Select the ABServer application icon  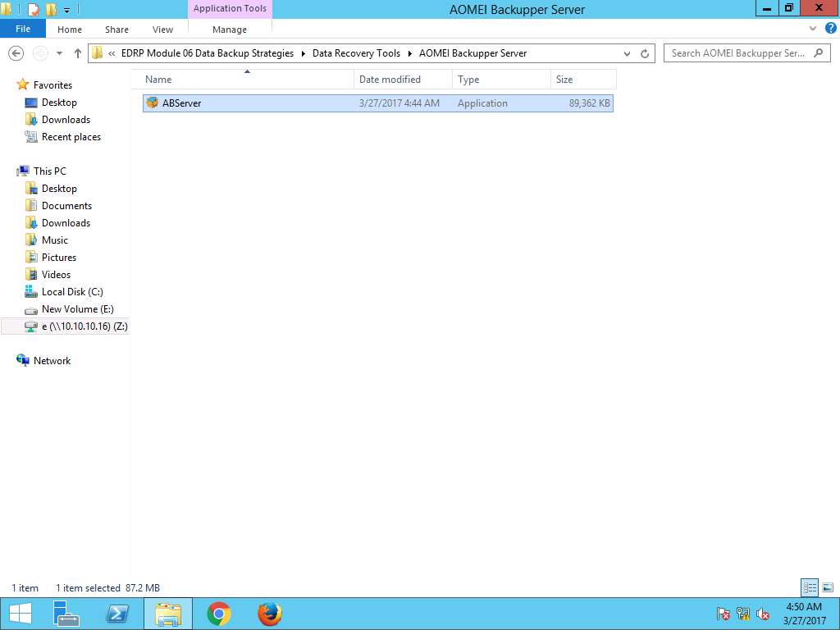click(x=153, y=103)
